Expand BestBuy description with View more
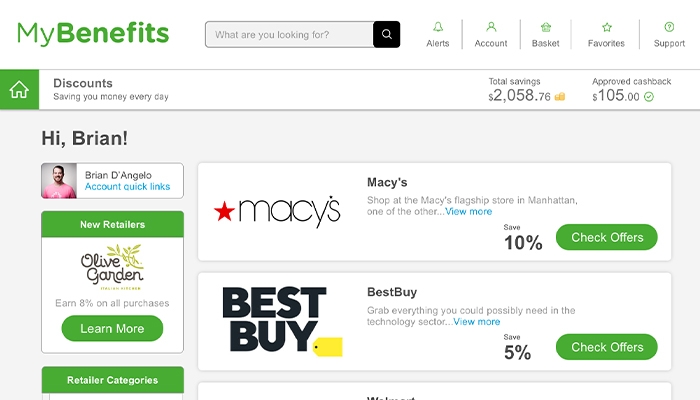700x400 pixels. click(476, 322)
